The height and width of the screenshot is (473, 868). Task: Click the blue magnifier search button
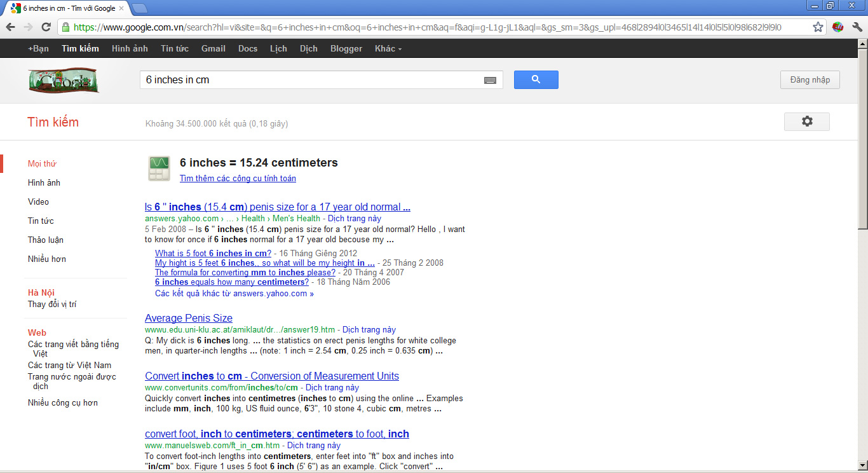[x=536, y=79]
